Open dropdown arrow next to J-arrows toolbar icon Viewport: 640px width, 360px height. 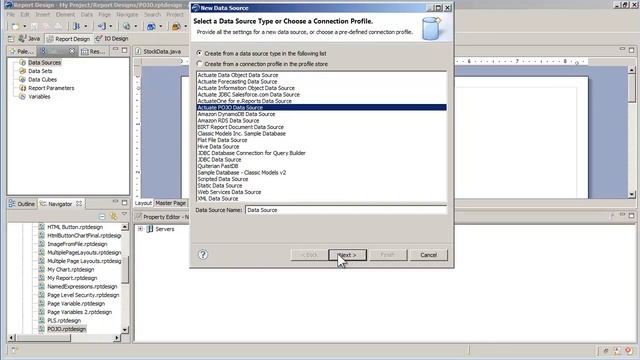pos(86,27)
